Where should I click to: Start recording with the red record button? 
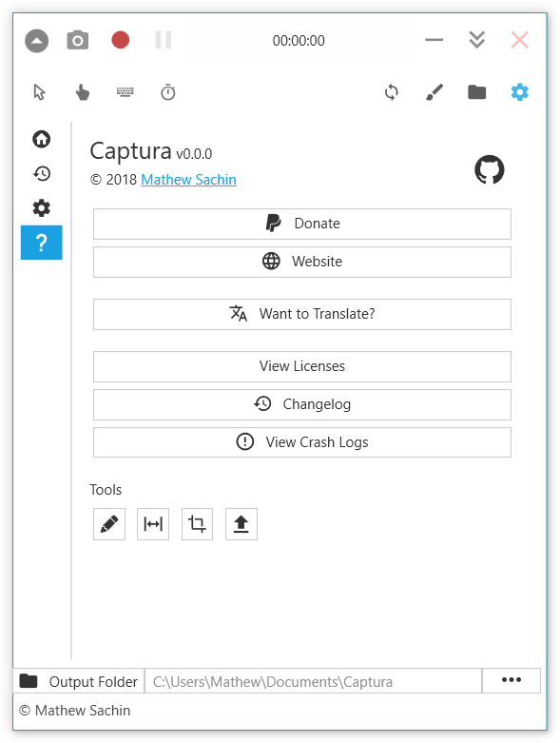tap(120, 40)
